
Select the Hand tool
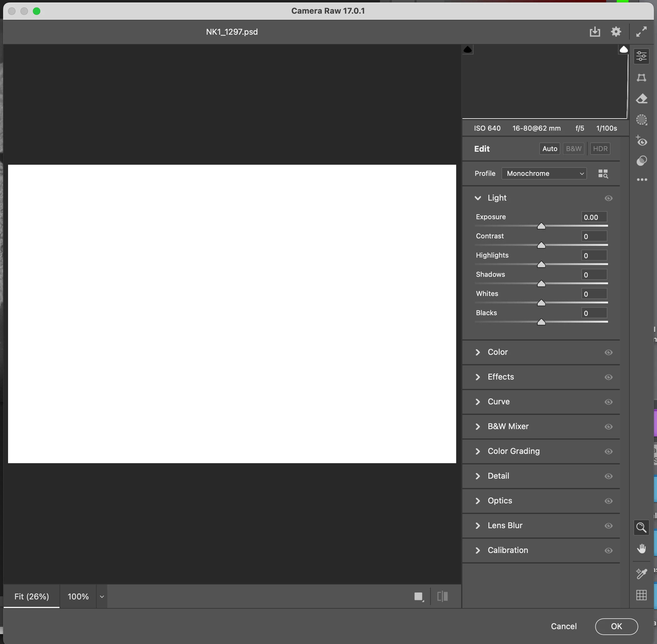pos(641,549)
